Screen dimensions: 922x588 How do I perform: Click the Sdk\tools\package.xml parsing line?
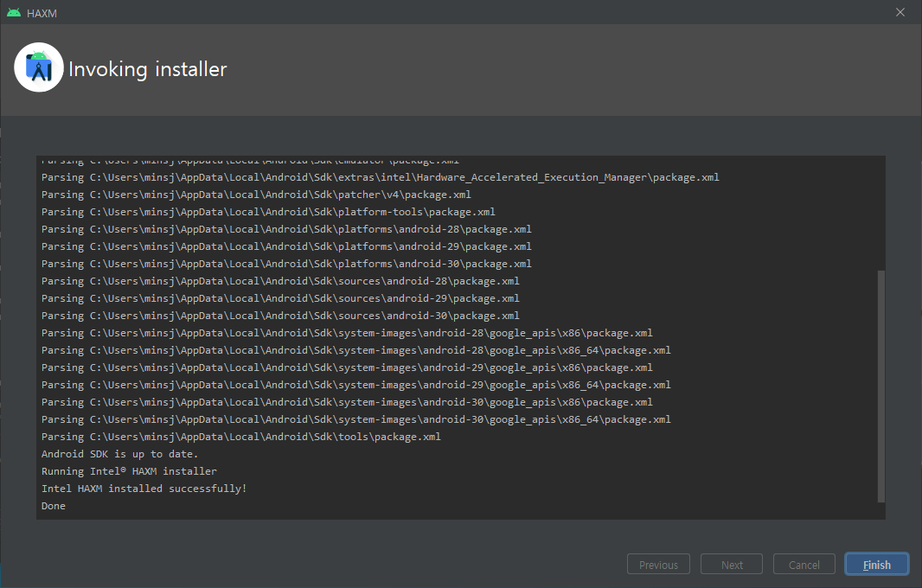pyautogui.click(x=241, y=437)
